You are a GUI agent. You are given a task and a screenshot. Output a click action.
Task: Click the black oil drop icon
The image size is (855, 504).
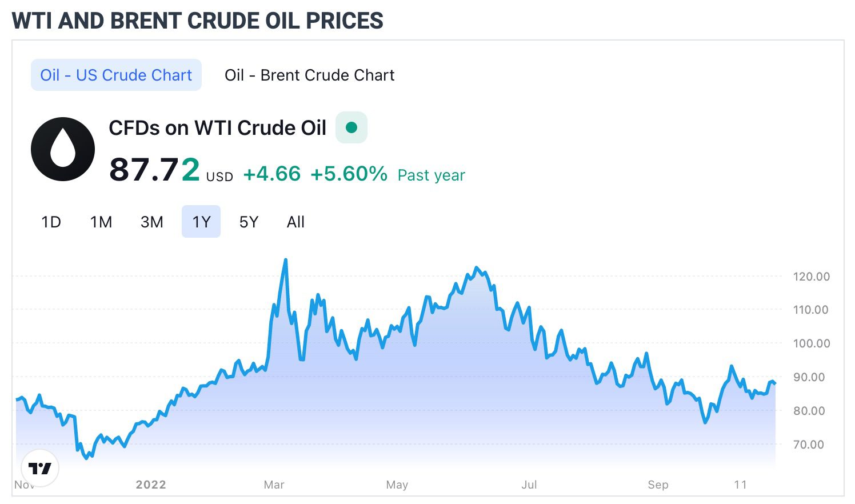click(x=63, y=149)
